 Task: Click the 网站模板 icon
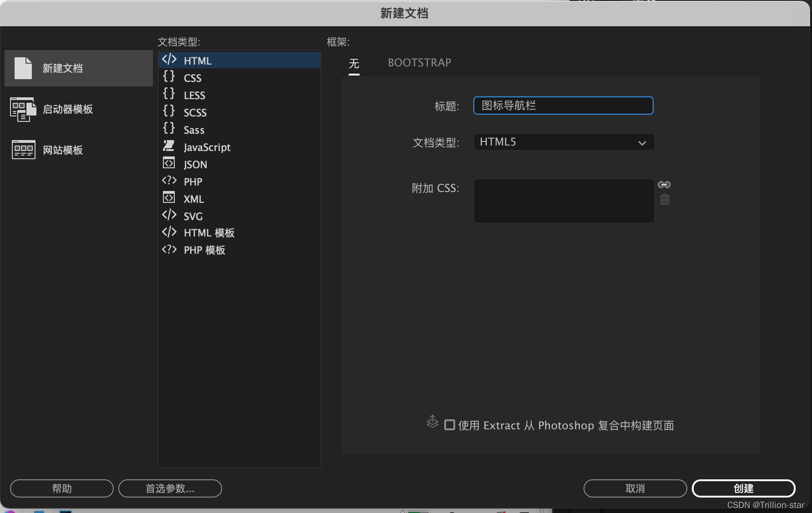pyautogui.click(x=24, y=150)
